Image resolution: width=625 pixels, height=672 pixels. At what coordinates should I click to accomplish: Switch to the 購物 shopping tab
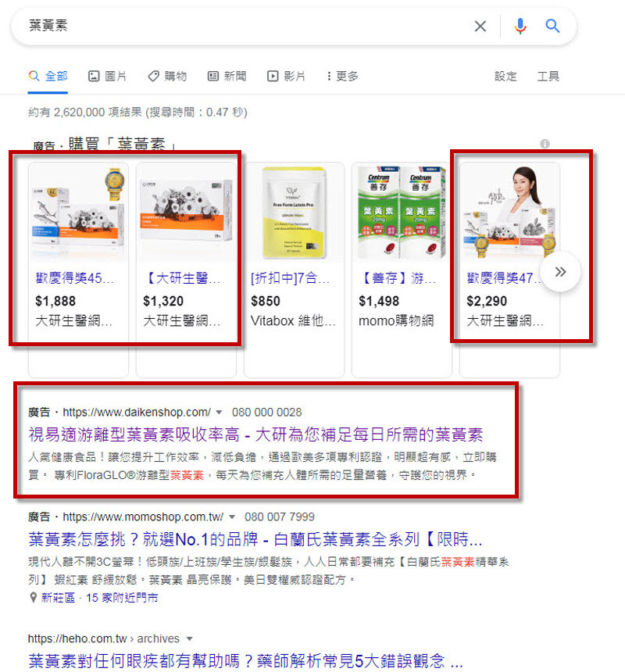(x=167, y=77)
